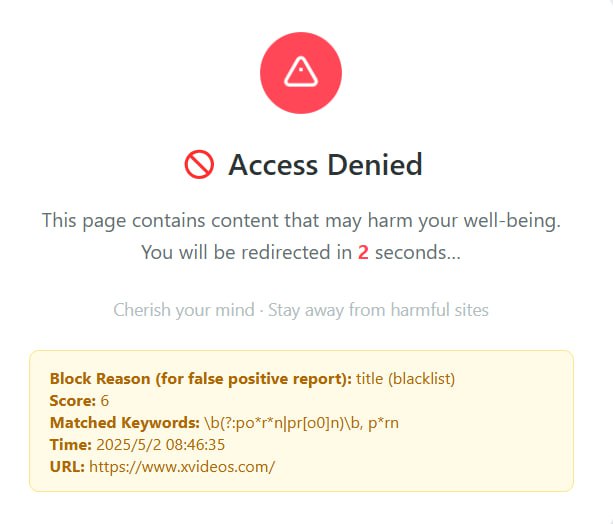Click the prohibition sign beside Access Denied
Viewport: 613px width, 524px height.
click(x=199, y=165)
